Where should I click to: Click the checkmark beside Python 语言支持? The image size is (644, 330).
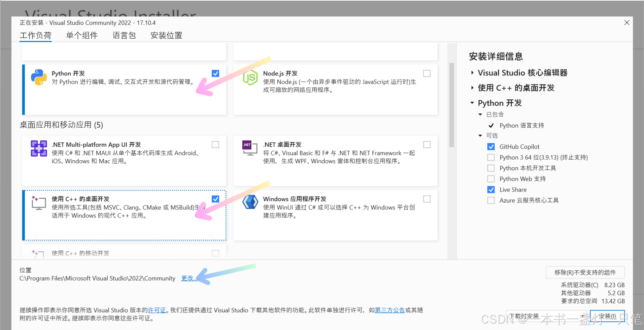(x=491, y=126)
